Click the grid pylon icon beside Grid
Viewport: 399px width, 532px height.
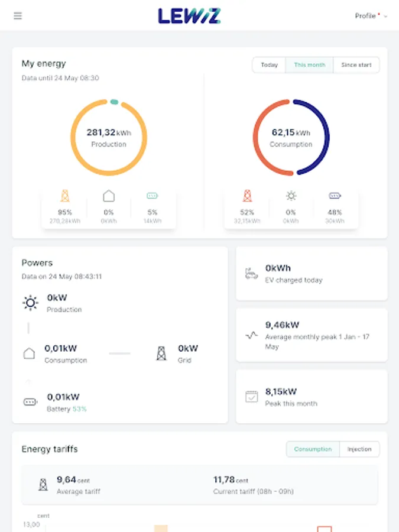tap(161, 353)
